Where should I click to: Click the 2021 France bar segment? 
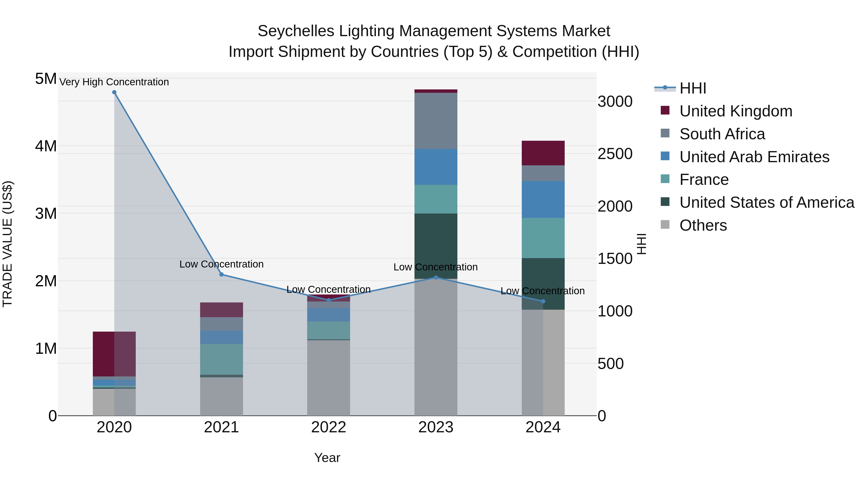point(221,359)
